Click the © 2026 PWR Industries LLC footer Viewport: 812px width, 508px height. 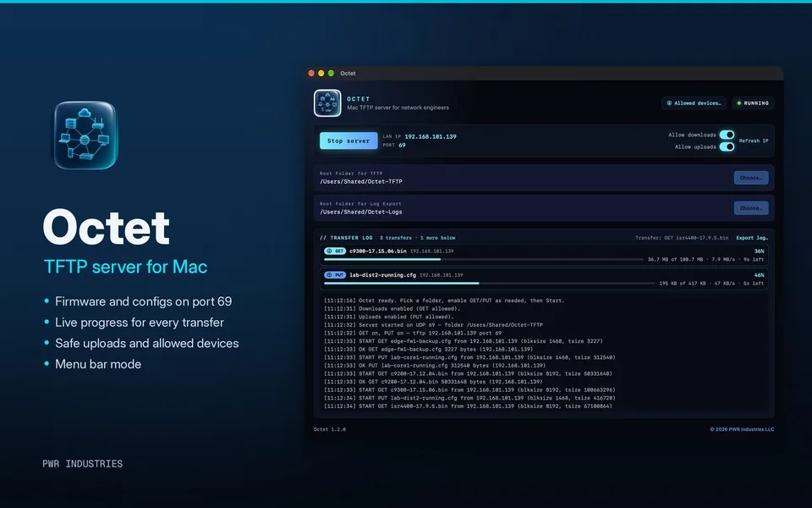click(742, 429)
